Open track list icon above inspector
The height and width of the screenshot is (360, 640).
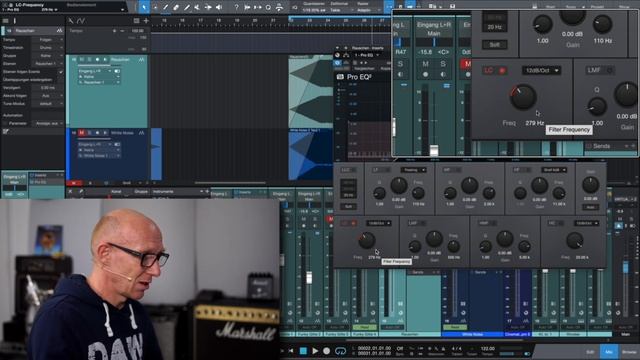point(5,20)
